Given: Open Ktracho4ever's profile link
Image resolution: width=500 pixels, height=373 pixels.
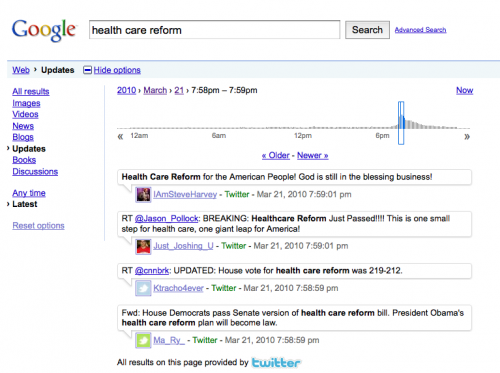Looking at the screenshot, I should (x=178, y=288).
